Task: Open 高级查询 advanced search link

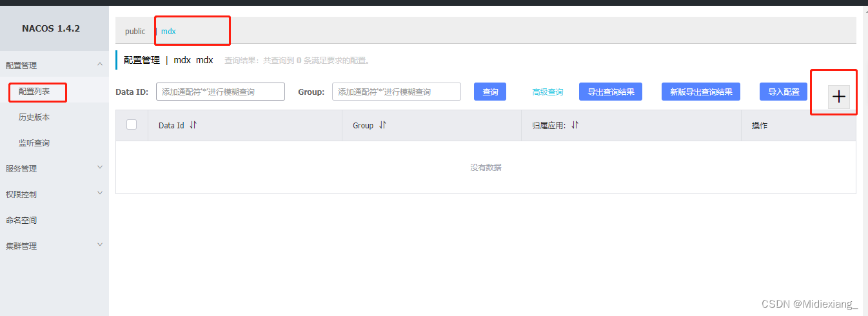Action: pos(547,92)
